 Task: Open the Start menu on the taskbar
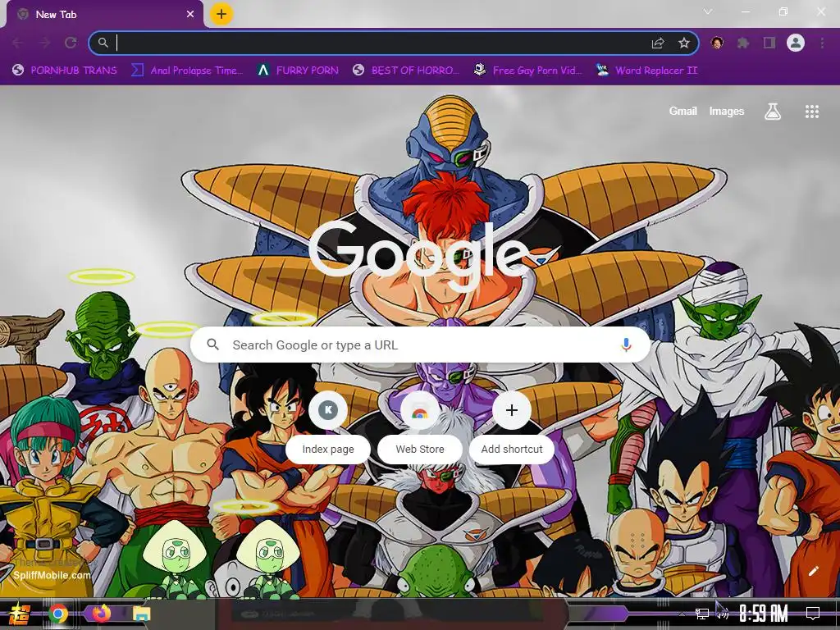pyautogui.click(x=19, y=614)
